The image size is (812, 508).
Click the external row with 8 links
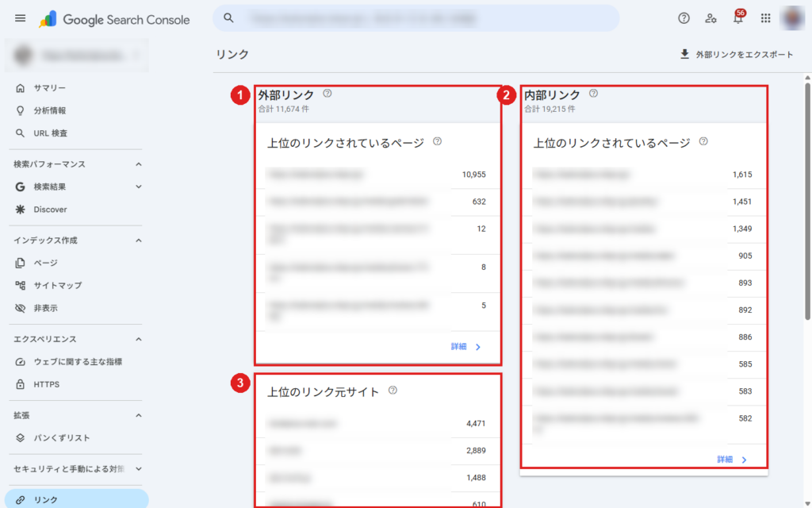[377, 273]
